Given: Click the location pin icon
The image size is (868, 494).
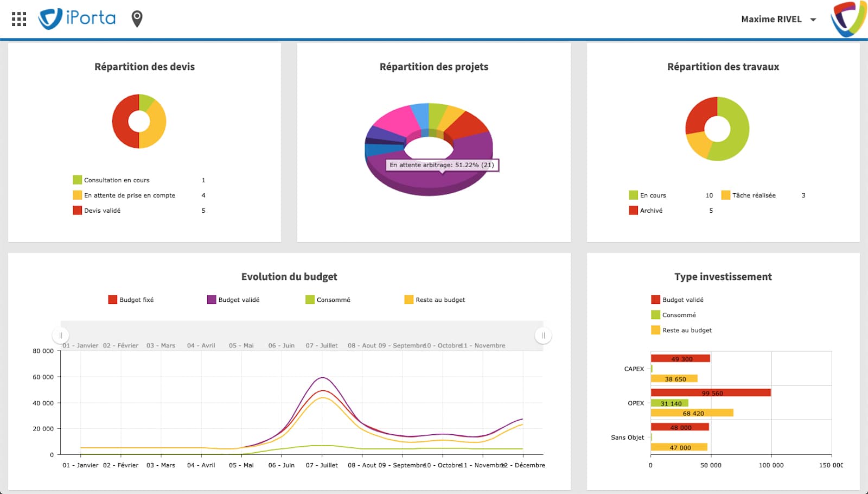Looking at the screenshot, I should [137, 19].
